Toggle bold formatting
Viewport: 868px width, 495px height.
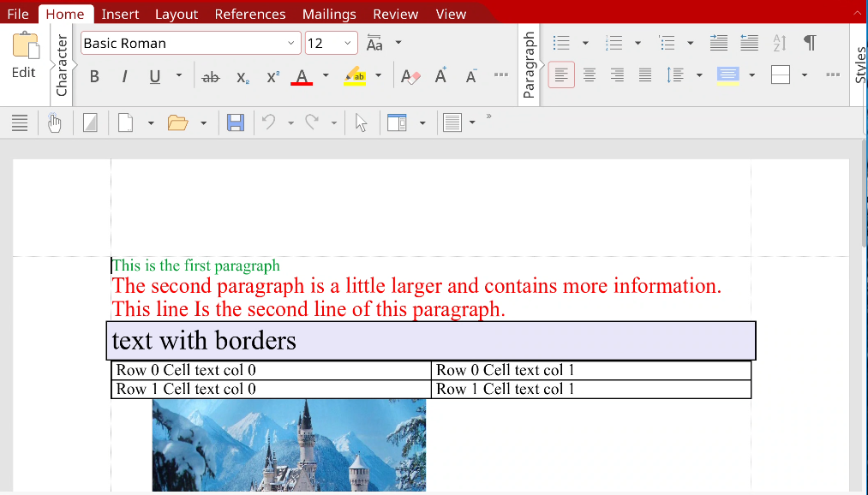(x=93, y=76)
